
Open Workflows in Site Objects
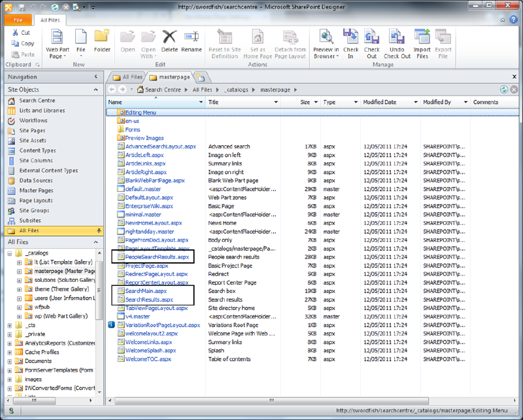[33, 120]
